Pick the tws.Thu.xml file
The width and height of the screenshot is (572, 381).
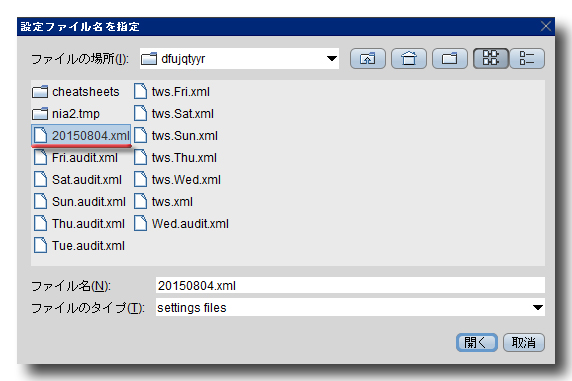point(175,158)
